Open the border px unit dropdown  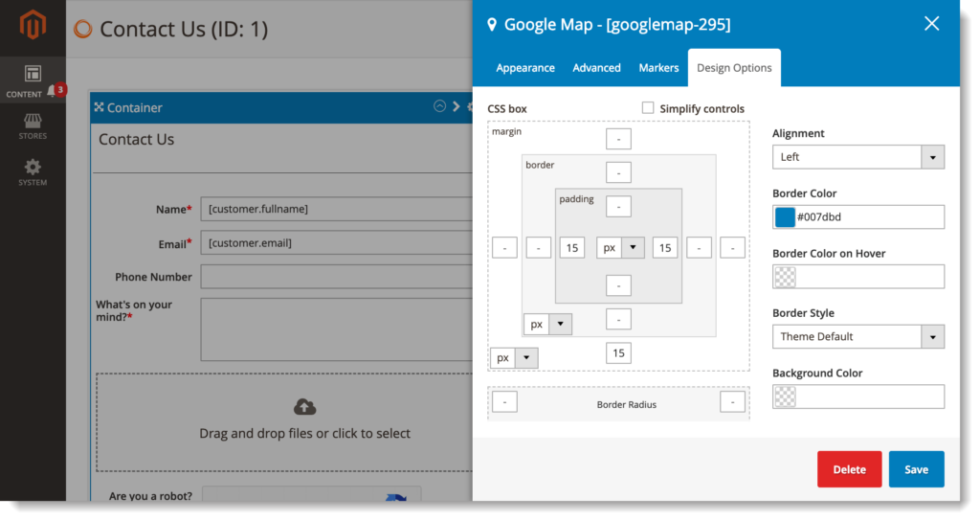[x=547, y=324]
